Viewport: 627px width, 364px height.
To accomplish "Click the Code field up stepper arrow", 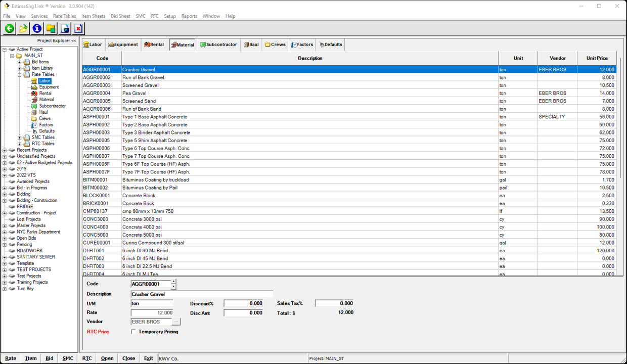I will point(173,282).
